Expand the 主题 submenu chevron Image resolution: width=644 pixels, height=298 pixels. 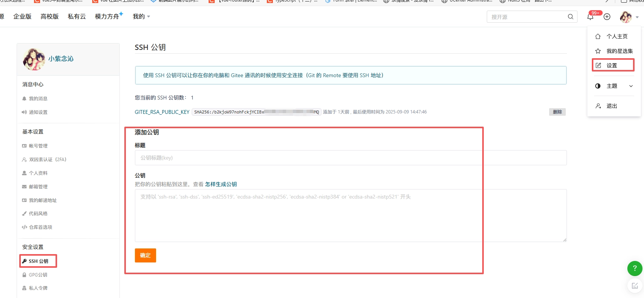pos(631,86)
